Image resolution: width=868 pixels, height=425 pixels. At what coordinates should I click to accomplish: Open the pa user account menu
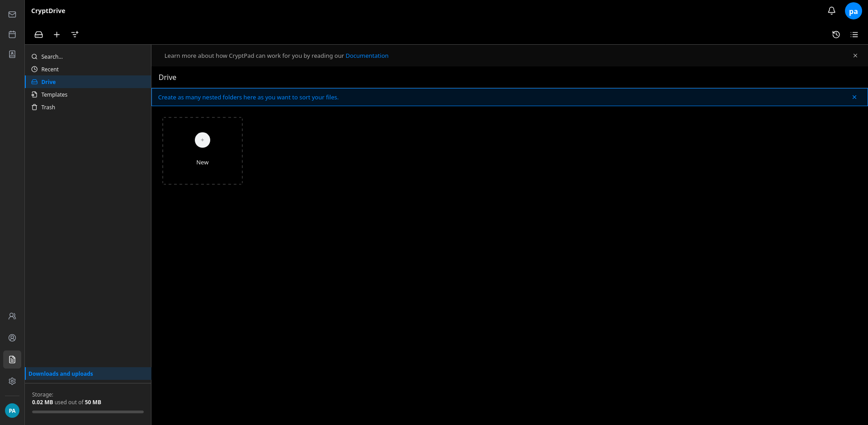coord(853,11)
